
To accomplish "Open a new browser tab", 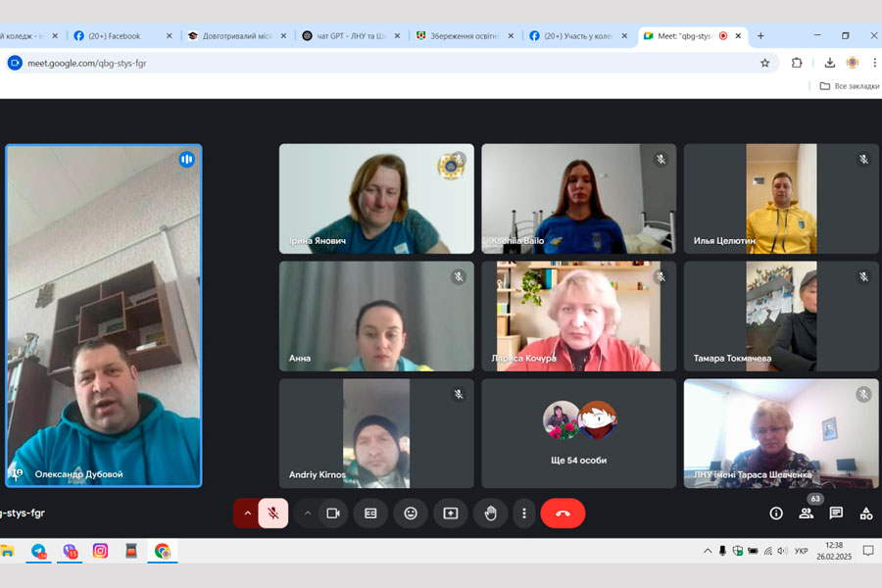I will (760, 36).
